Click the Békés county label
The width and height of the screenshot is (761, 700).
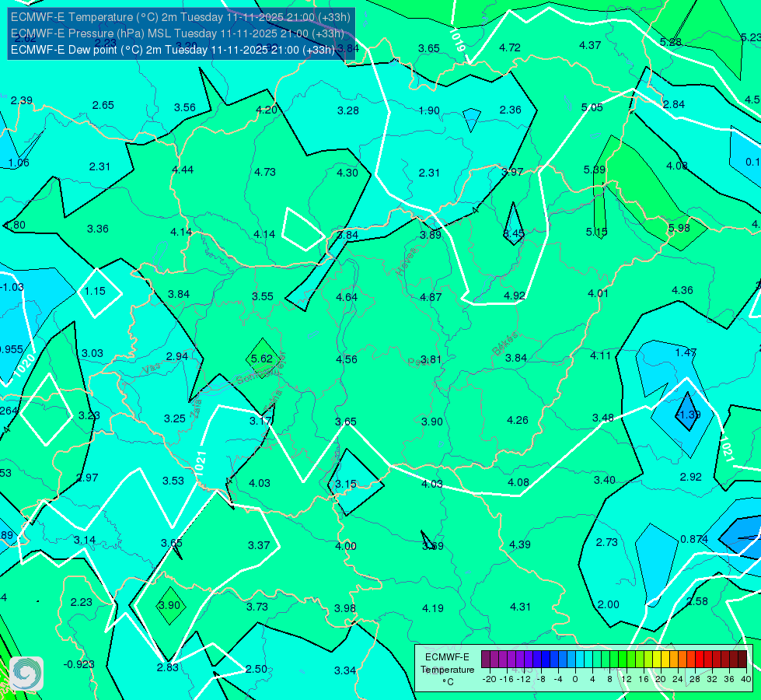[x=506, y=343]
